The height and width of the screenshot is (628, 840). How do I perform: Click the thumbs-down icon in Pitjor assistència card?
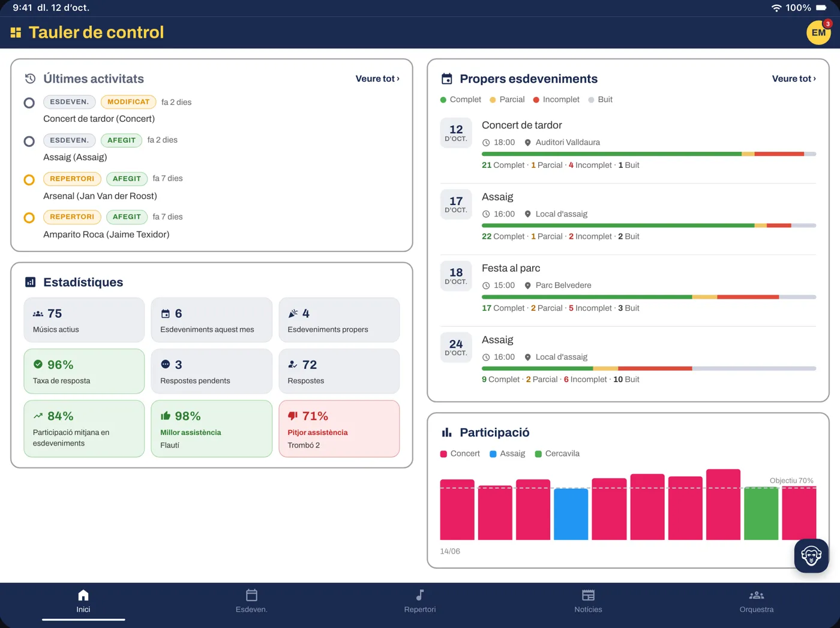293,416
